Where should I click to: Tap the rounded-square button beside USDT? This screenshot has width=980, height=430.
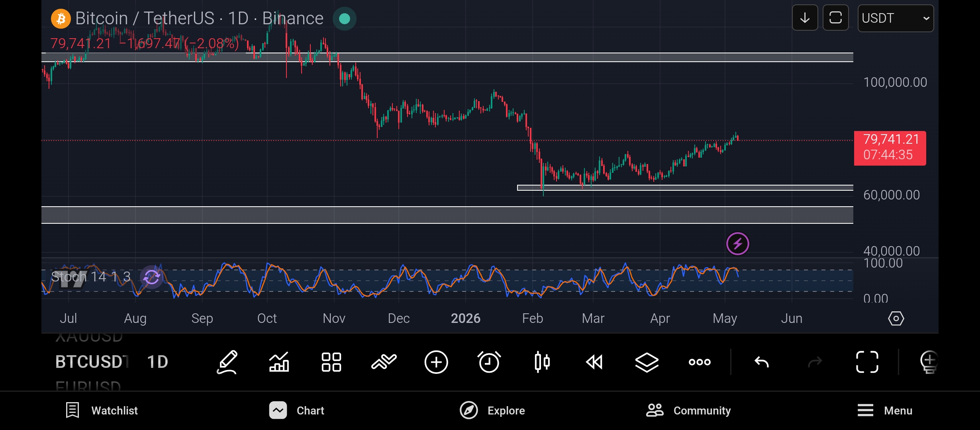835,18
